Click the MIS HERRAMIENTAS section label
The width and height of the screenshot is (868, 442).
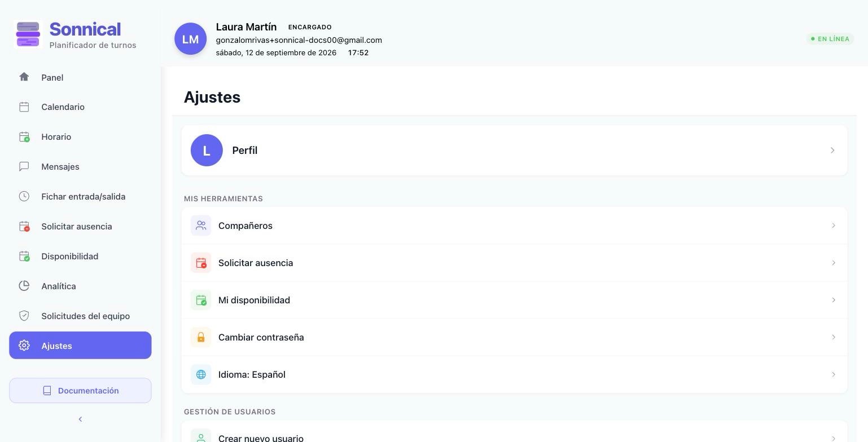[223, 198]
